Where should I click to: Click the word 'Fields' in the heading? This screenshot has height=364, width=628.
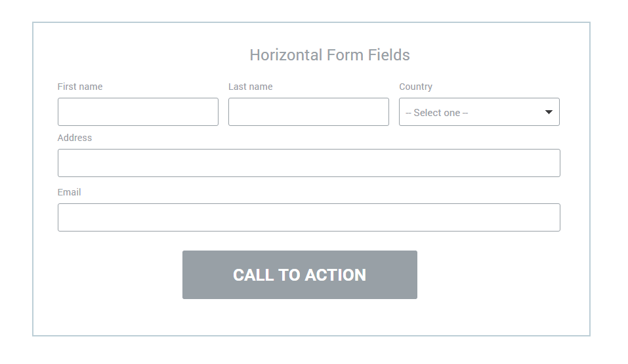pyautogui.click(x=389, y=55)
